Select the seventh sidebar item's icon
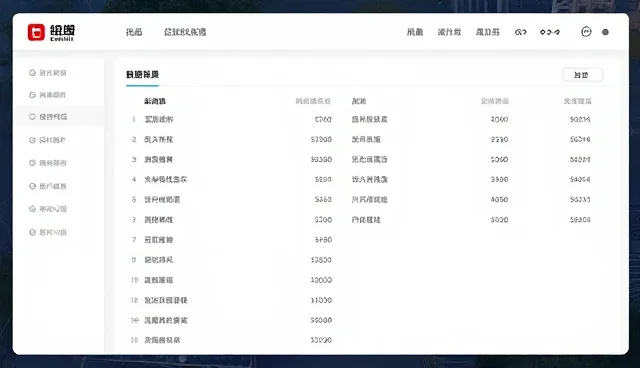Viewport: 640px width, 368px height. tap(33, 209)
